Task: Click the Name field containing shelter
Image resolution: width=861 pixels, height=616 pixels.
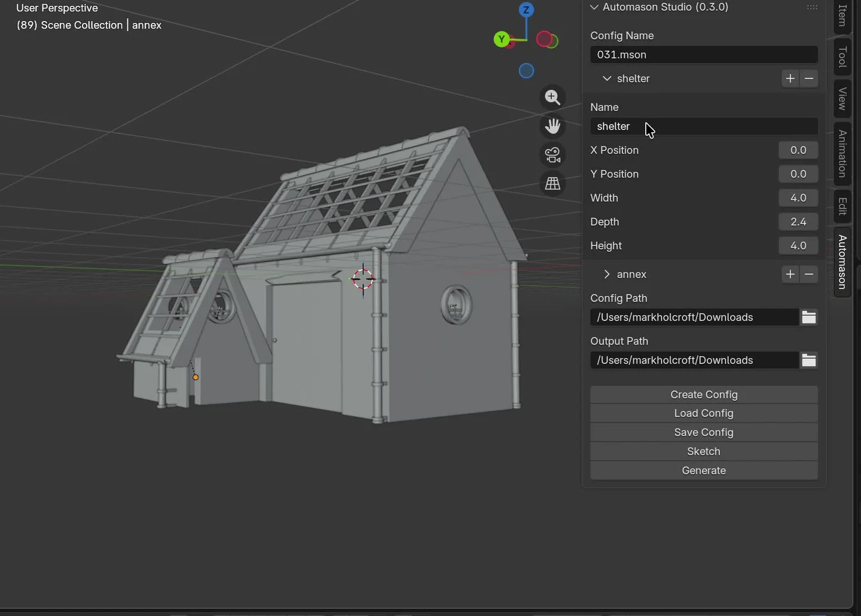Action: (704, 126)
